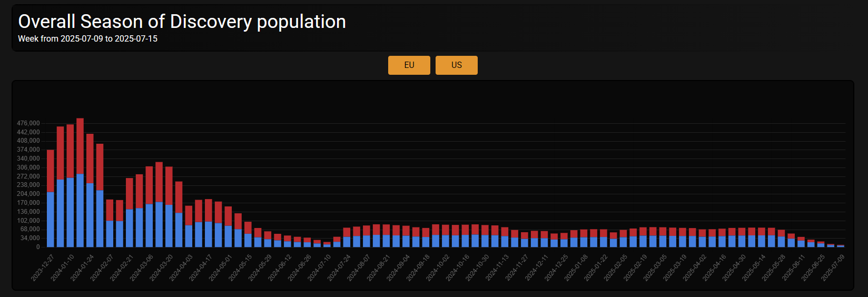Image resolution: width=868 pixels, height=297 pixels.
Task: Click the red segment of the 2024-01-10 bar
Action: (x=70, y=151)
